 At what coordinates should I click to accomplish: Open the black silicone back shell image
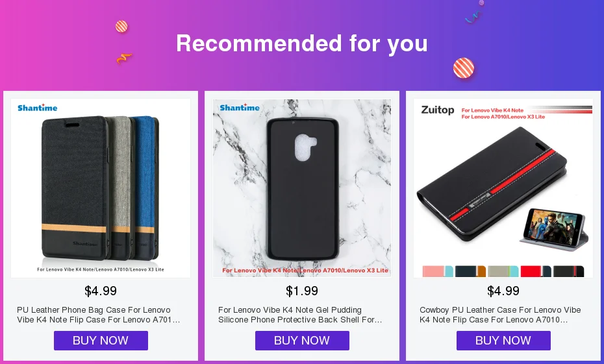tap(302, 188)
